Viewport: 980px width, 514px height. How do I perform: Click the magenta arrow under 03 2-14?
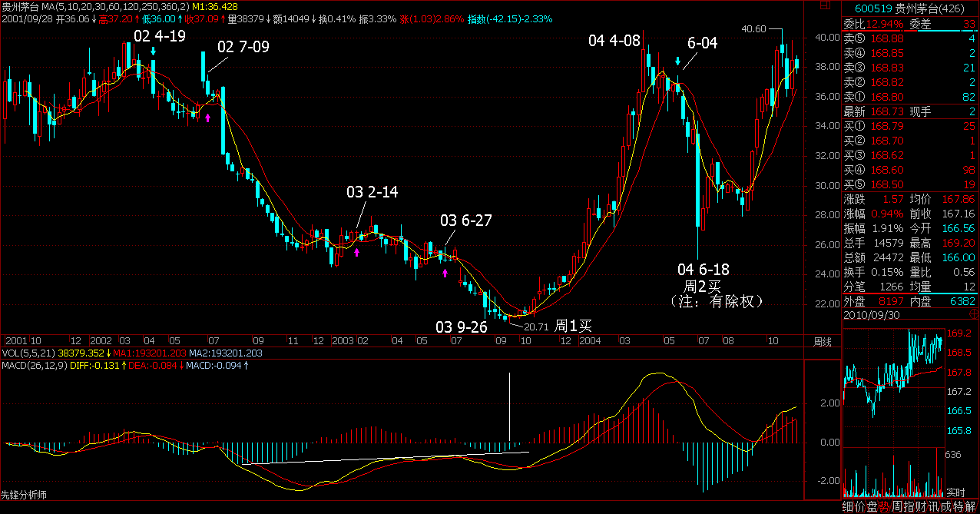pyautogui.click(x=357, y=252)
